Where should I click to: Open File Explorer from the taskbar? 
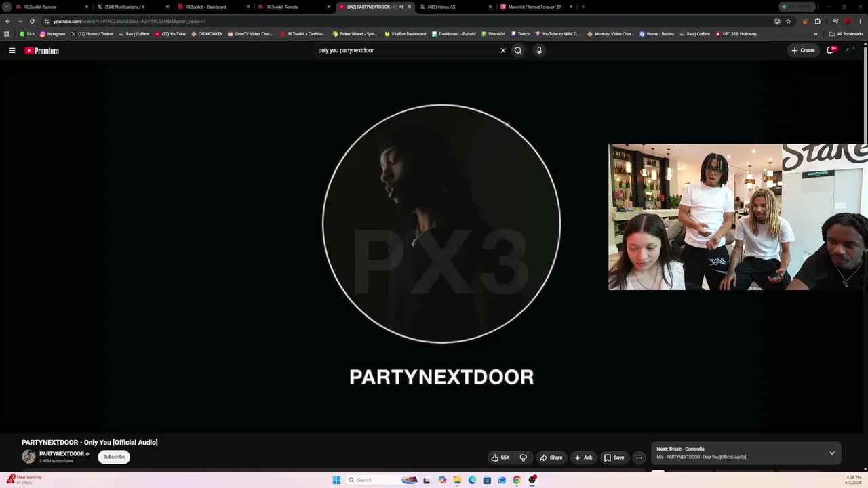[458, 480]
